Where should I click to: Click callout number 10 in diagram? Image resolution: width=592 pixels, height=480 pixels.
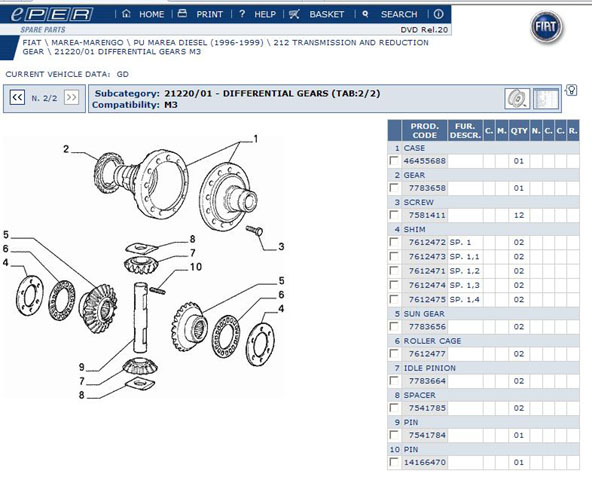tap(196, 267)
